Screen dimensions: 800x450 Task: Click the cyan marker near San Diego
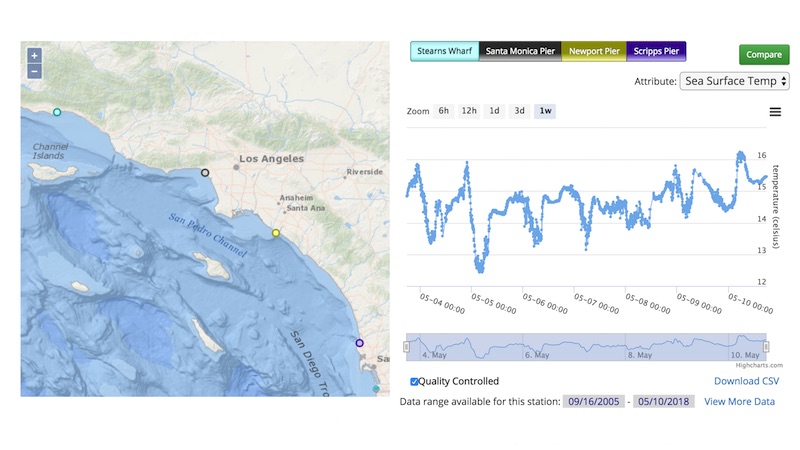(376, 388)
